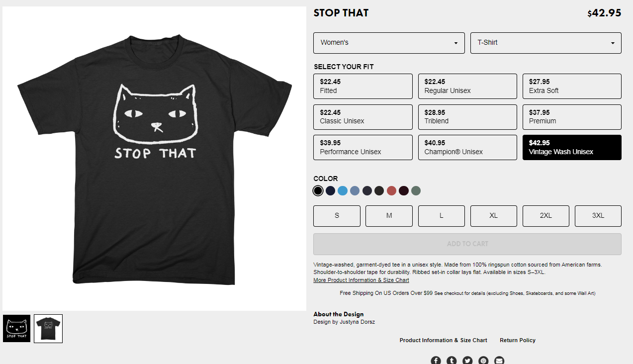Choose the red color swatch
The height and width of the screenshot is (364, 633).
click(391, 190)
